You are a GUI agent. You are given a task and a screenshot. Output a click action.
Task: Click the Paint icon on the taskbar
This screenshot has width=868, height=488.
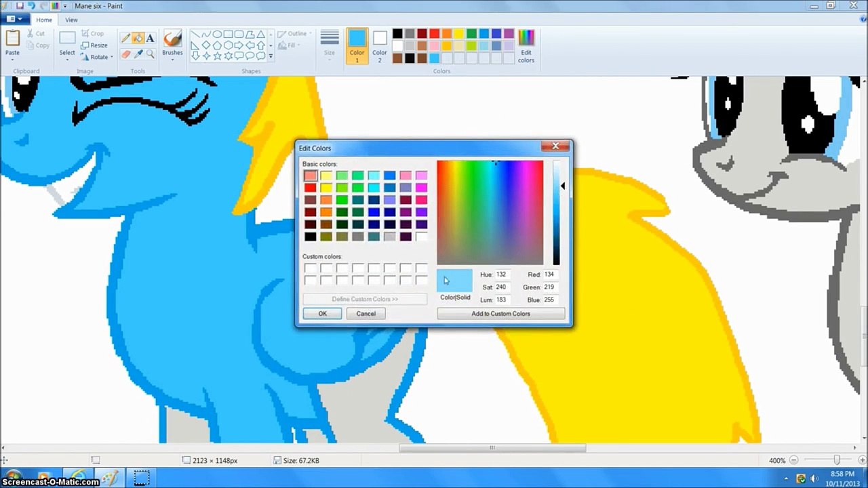pyautogui.click(x=109, y=478)
